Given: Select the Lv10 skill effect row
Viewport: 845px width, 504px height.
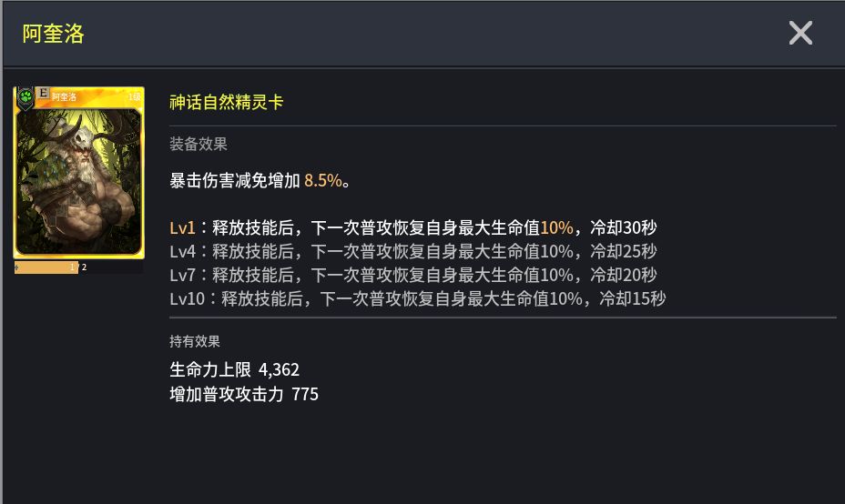Looking at the screenshot, I should pos(417,298).
